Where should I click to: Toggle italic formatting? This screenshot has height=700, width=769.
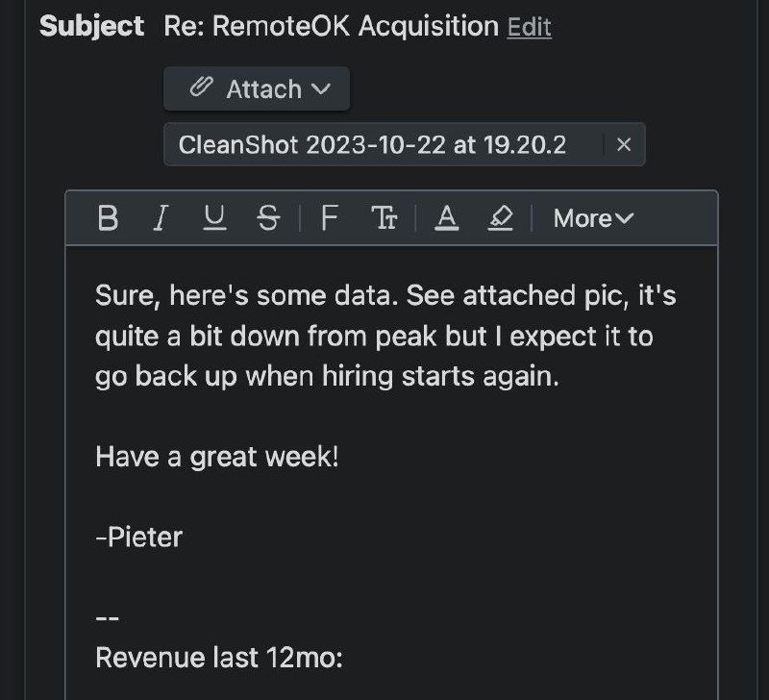click(x=161, y=218)
